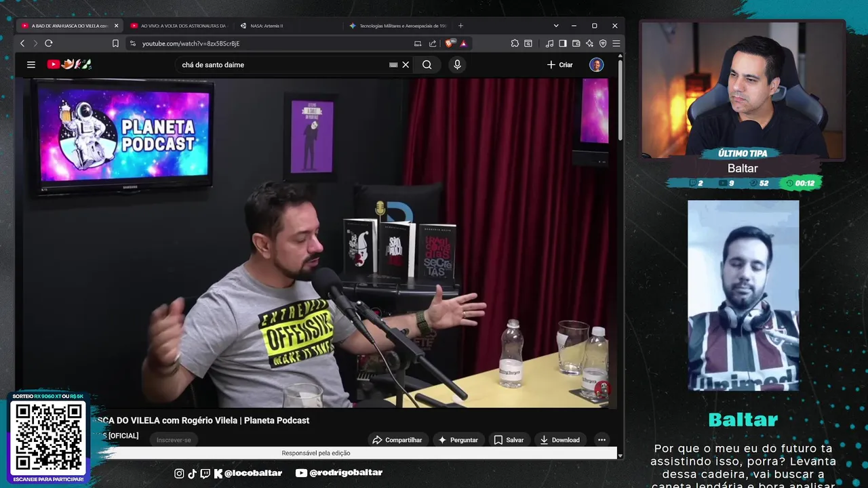Go forward with the browser forward arrow
The image size is (868, 488).
[35, 43]
